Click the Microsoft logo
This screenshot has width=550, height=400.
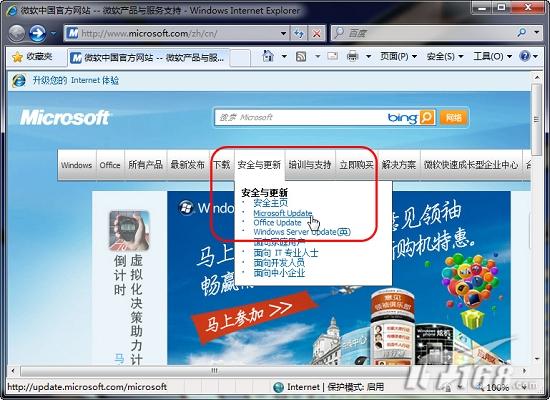[x=65, y=117]
